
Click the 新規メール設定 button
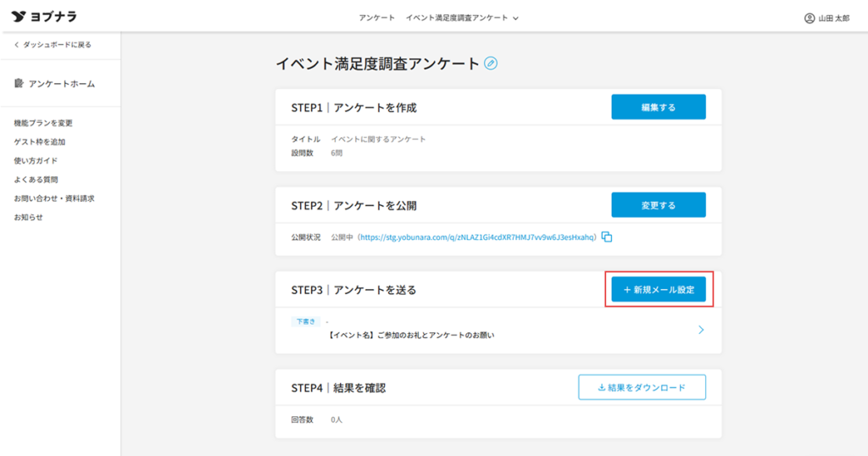pyautogui.click(x=659, y=290)
